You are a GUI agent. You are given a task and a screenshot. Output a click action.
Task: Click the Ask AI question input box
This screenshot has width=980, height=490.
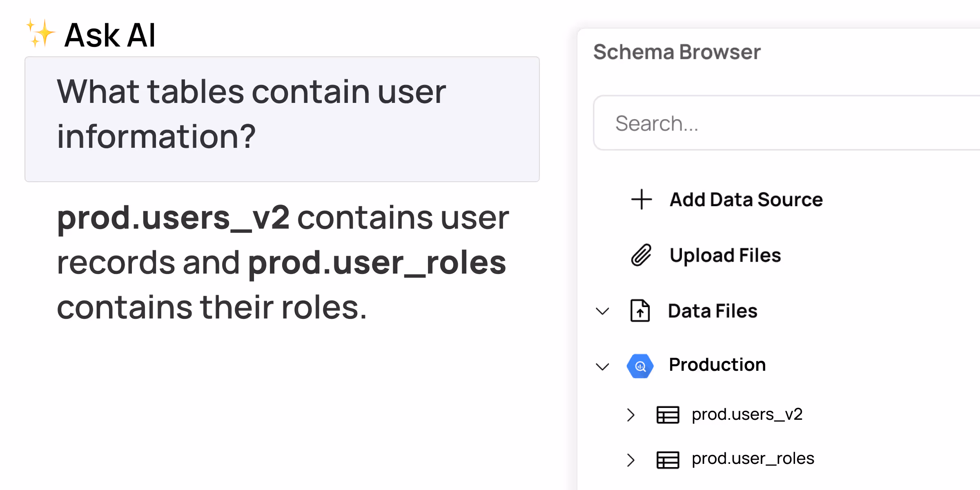[282, 119]
